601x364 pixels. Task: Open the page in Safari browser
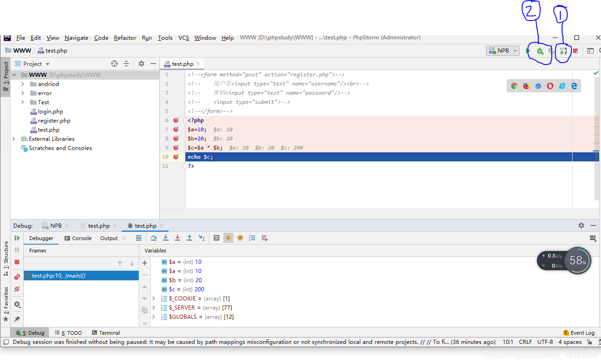pos(538,86)
